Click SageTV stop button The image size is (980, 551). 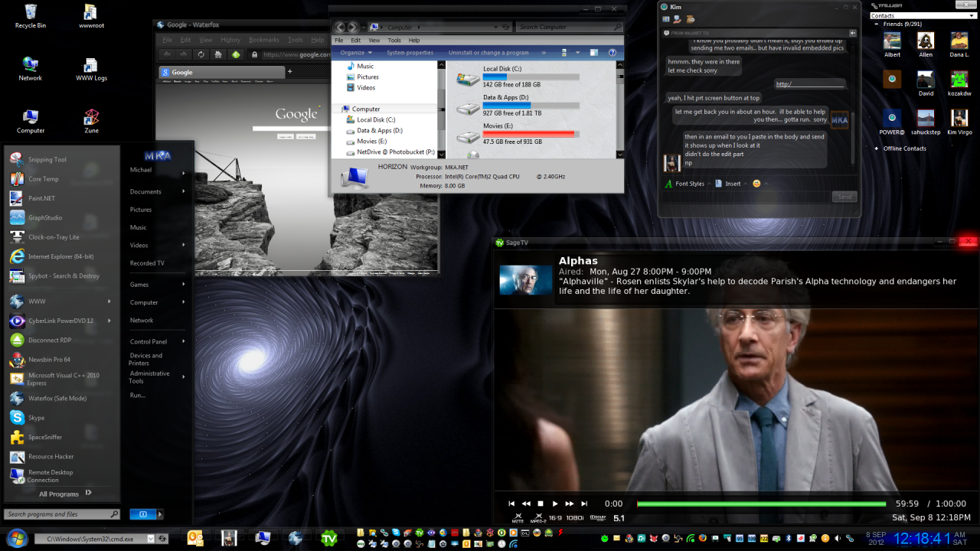pyautogui.click(x=541, y=504)
